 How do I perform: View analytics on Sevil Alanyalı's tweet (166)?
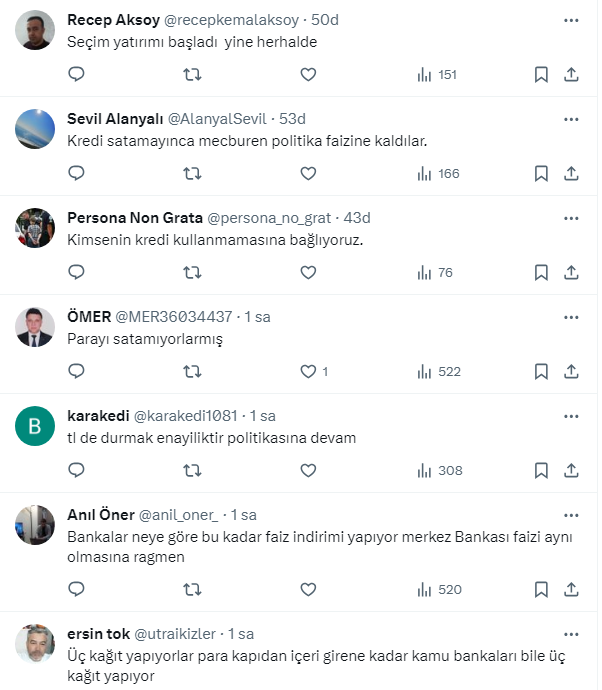point(438,173)
